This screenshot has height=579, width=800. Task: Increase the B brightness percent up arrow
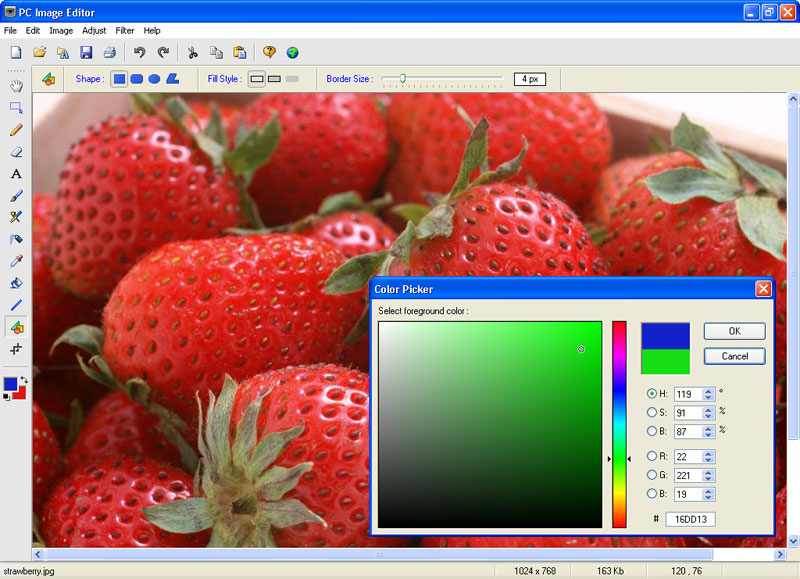click(x=709, y=427)
